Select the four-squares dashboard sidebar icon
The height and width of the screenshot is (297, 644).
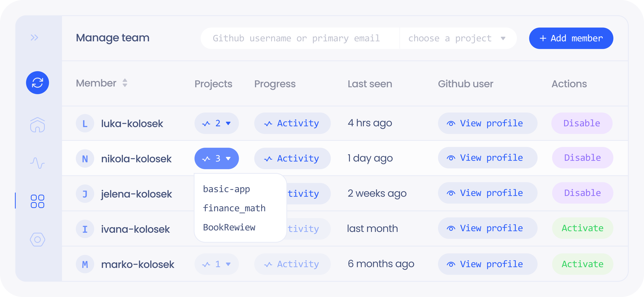(38, 201)
